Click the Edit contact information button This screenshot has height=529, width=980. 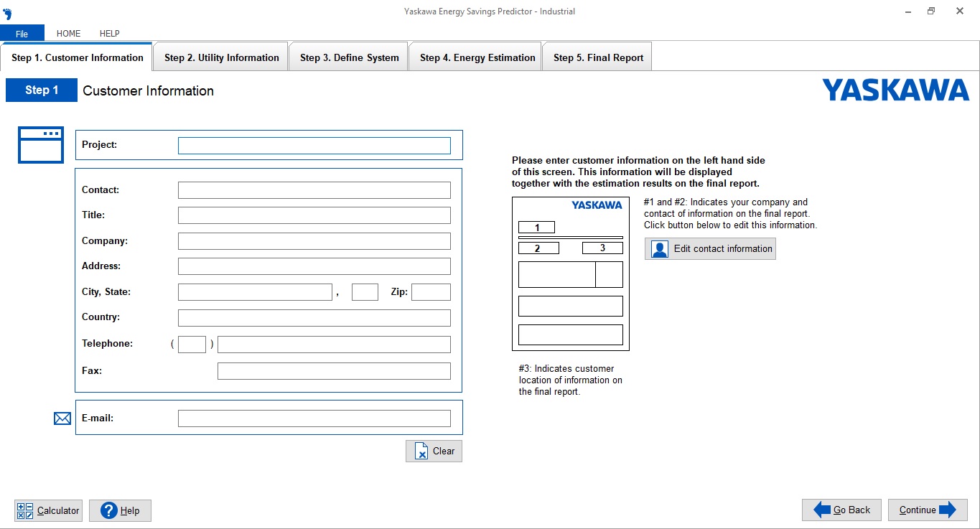(710, 249)
